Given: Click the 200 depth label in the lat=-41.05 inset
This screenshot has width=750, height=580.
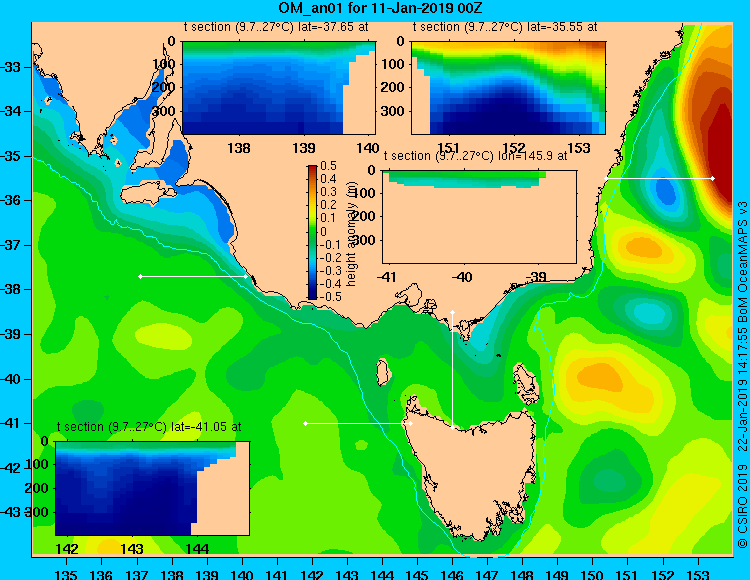Looking at the screenshot, I should [37, 488].
